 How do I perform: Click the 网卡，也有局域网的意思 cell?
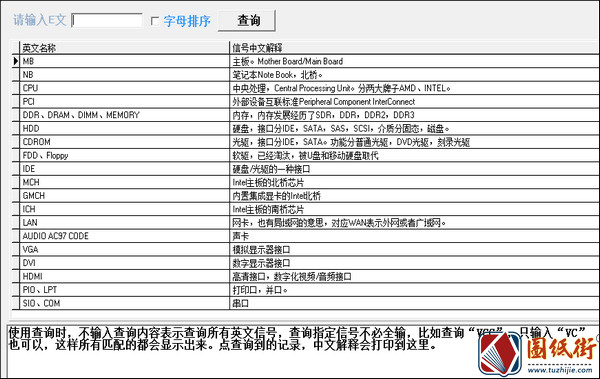click(414, 222)
